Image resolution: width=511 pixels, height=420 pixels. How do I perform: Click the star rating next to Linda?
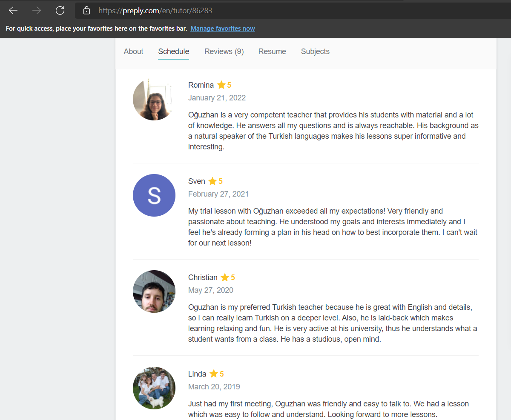[x=214, y=374]
